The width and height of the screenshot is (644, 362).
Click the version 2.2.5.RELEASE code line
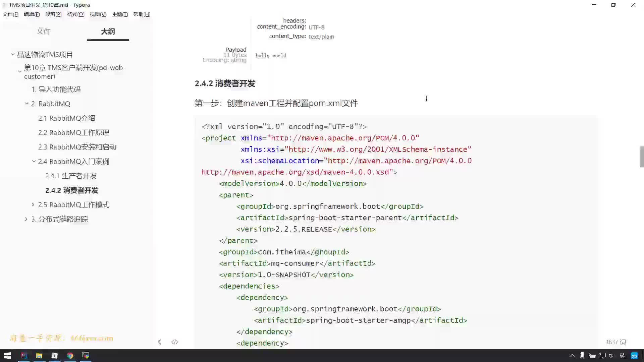tap(306, 229)
